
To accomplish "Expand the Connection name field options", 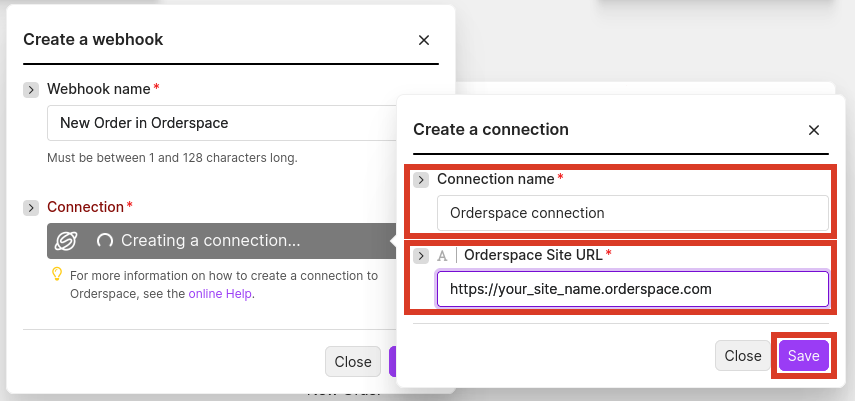I will (x=421, y=180).
